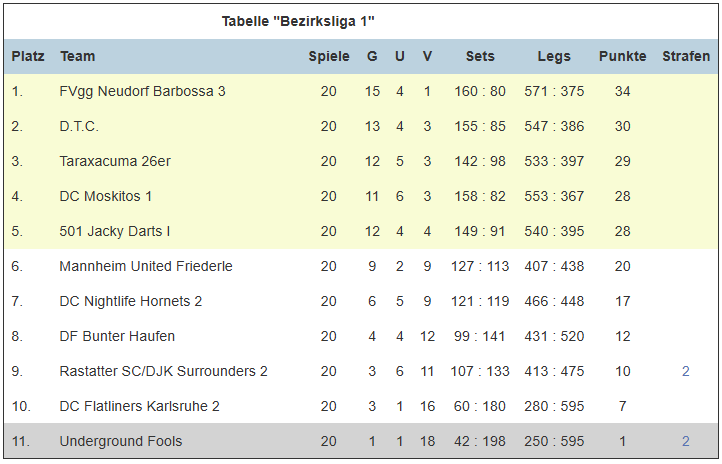Viewport: 722px width, 464px height.
Task: Click the Strafen value 2 for Rastatter SC/DJK Surrounders
Action: 686,371
